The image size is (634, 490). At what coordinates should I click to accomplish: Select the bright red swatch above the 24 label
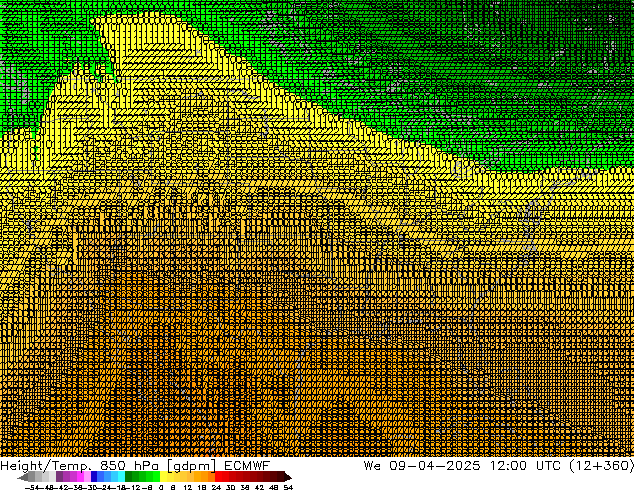(219, 476)
